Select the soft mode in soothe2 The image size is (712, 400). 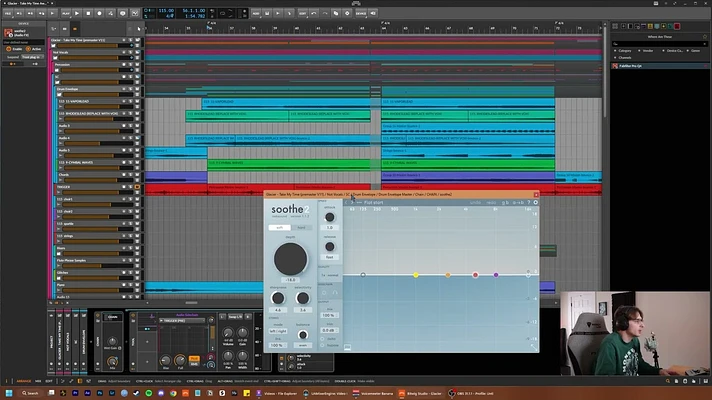[x=280, y=227]
